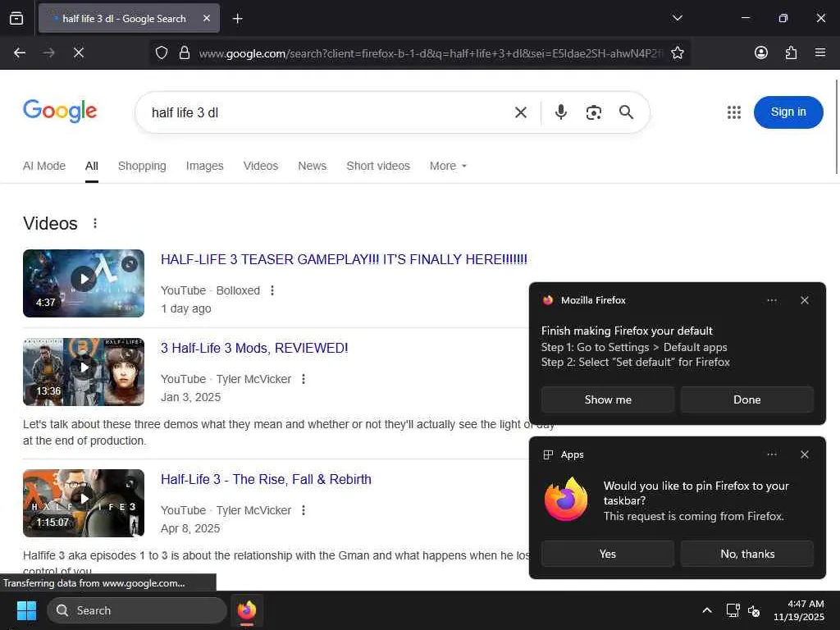This screenshot has height=630, width=840.
Task: Open 3 Half-Life 3 Mods, REVIEWED link
Action: click(x=254, y=348)
